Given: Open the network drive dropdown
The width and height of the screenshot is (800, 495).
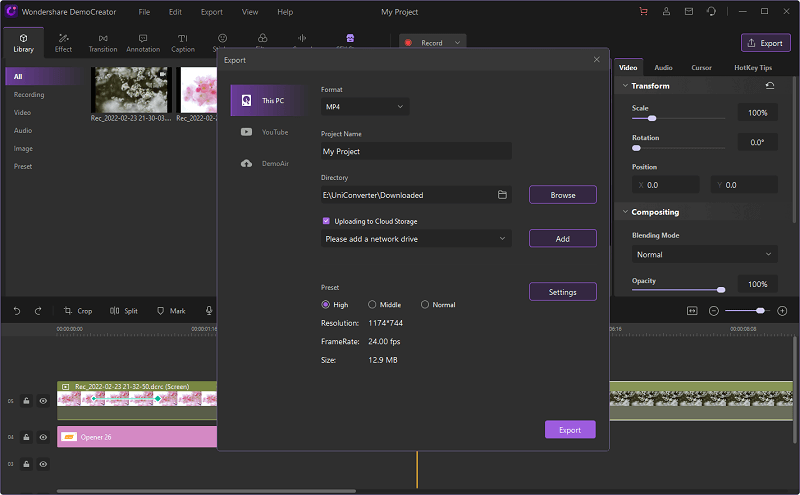Looking at the screenshot, I should pyautogui.click(x=416, y=239).
